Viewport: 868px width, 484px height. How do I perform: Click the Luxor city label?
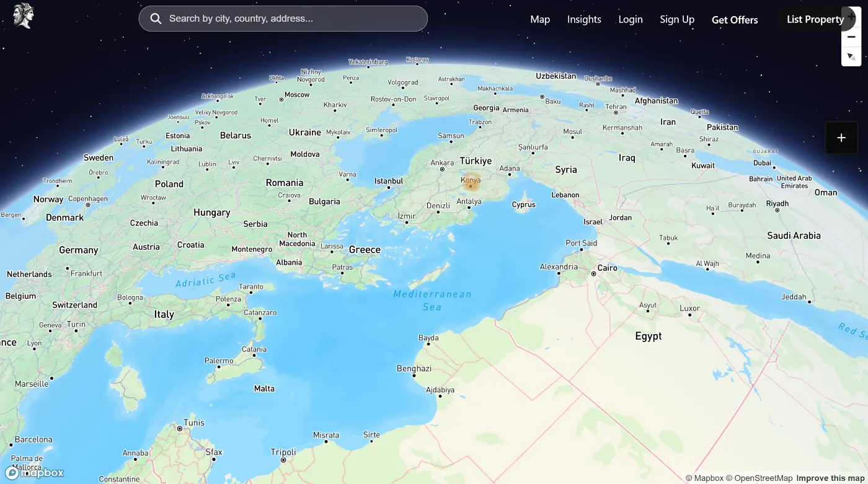[689, 308]
